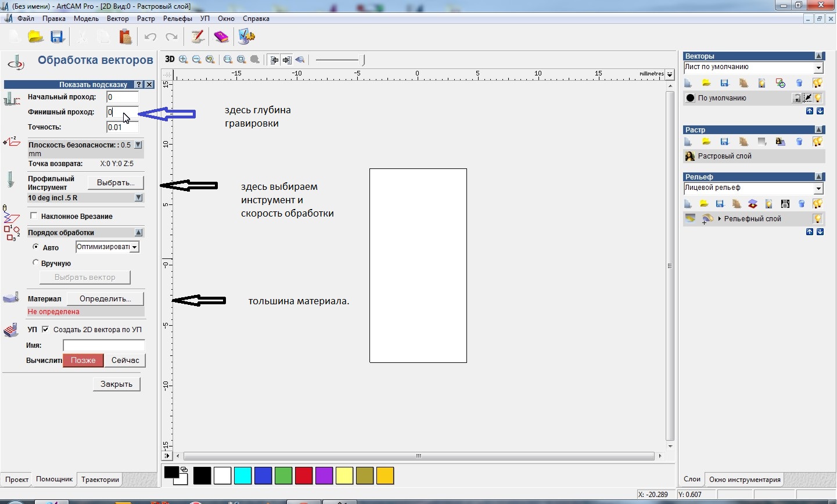Click the Save floppy disk icon
The height and width of the screenshot is (504, 837).
[x=57, y=37]
